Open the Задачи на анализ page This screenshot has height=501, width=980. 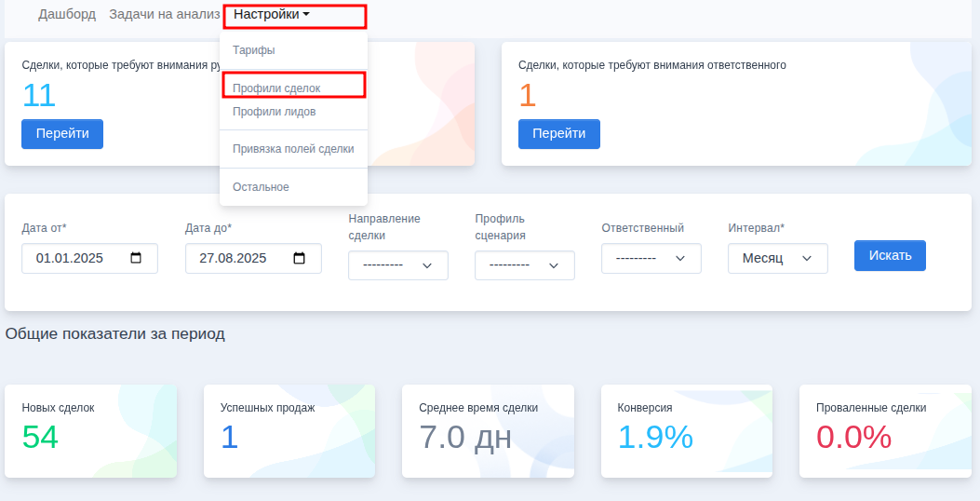click(164, 15)
